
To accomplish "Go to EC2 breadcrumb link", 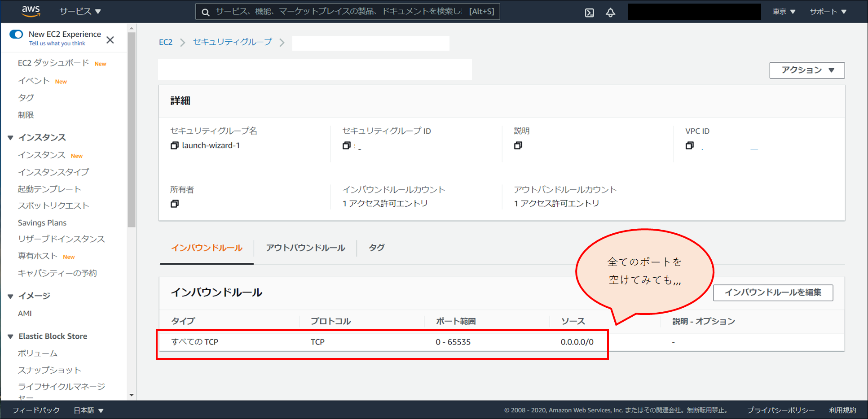I will [x=166, y=42].
